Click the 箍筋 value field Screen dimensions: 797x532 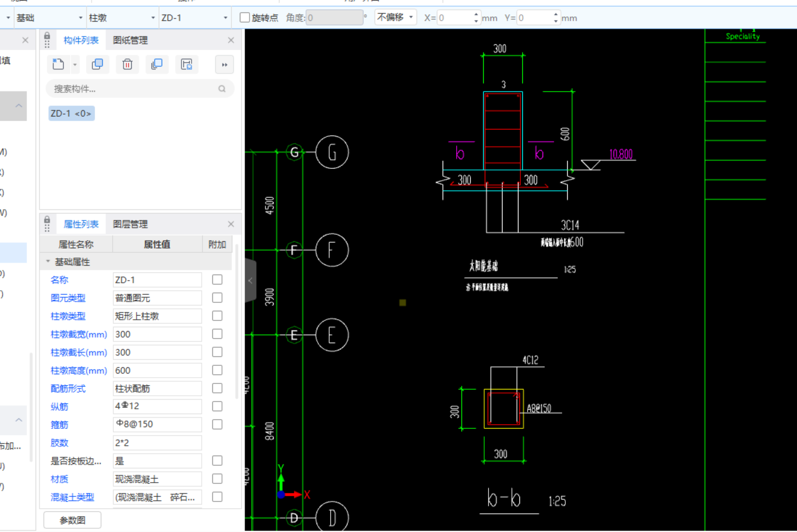pyautogui.click(x=157, y=424)
